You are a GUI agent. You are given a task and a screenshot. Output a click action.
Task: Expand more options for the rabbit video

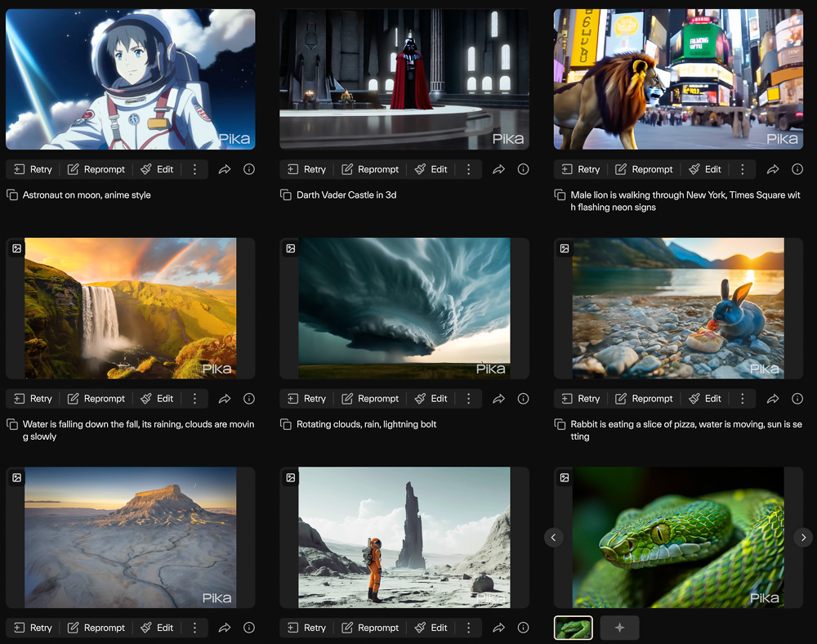[743, 399]
